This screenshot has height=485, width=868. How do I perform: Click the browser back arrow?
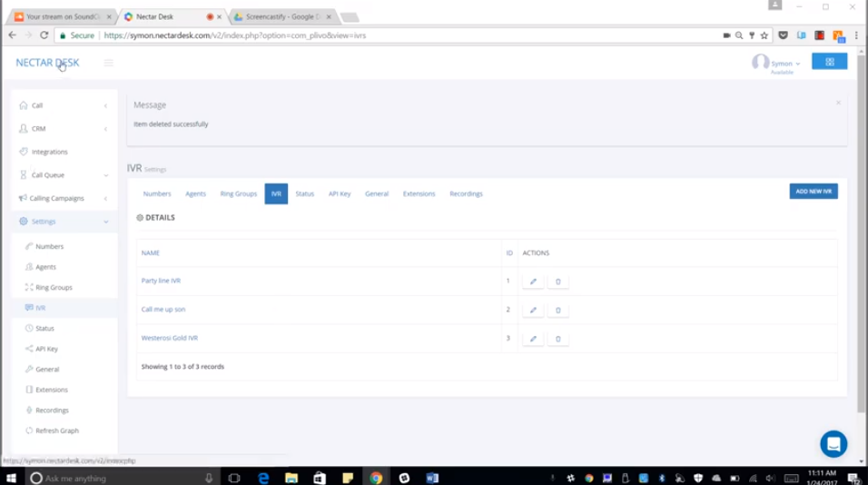click(x=12, y=35)
